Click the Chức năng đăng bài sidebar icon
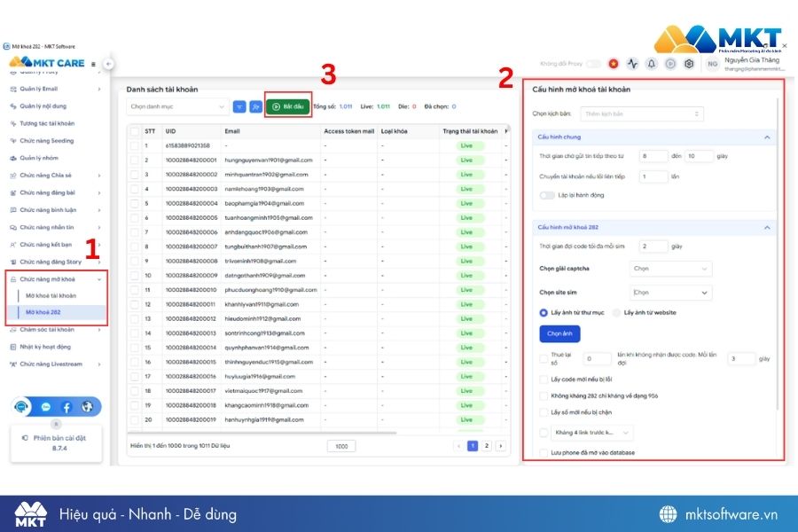 click(13, 192)
